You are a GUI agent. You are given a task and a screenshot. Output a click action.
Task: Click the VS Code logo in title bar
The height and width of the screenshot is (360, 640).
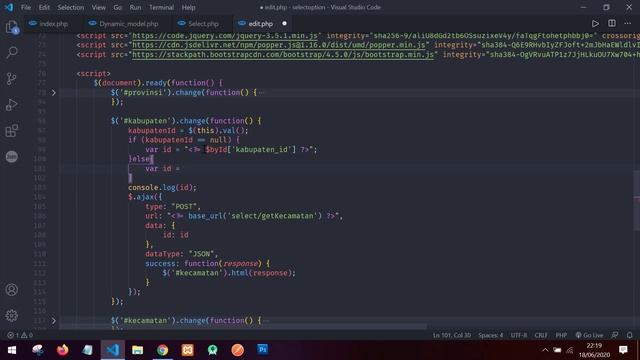coord(9,7)
